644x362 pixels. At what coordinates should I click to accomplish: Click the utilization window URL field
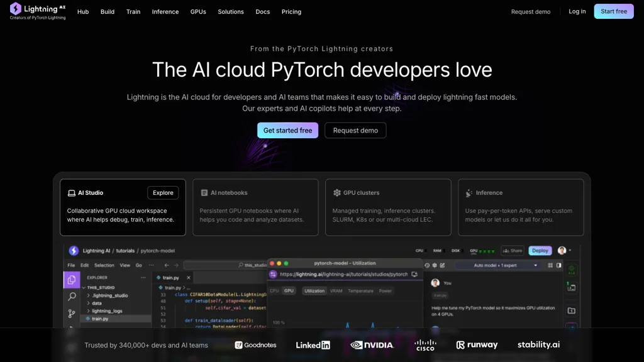click(x=344, y=274)
